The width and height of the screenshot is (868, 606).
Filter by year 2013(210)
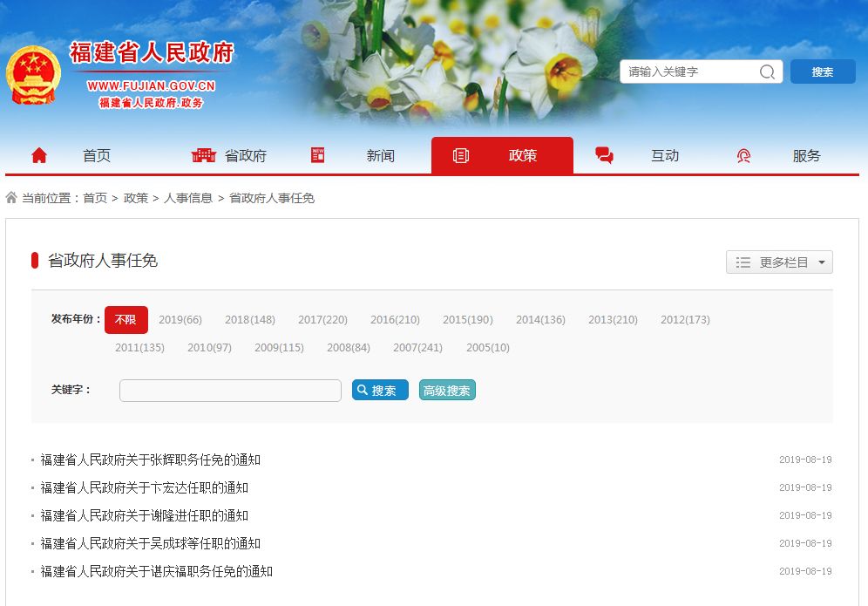click(613, 320)
